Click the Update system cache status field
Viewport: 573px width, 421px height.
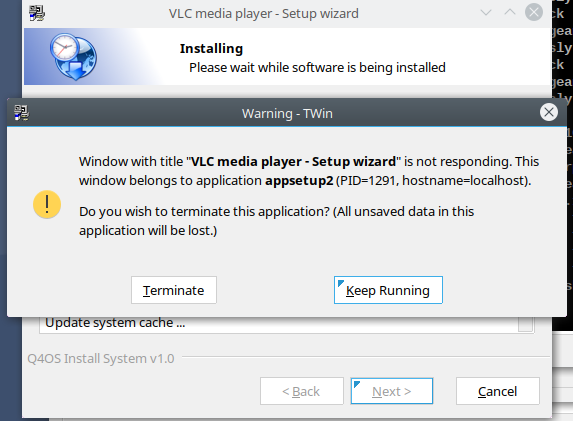coord(287,324)
